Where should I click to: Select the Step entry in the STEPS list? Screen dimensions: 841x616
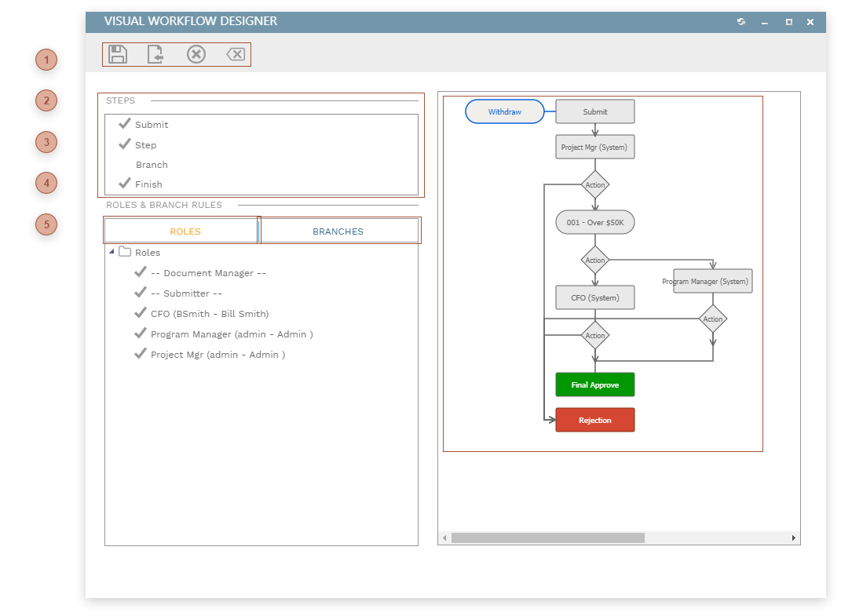[146, 144]
